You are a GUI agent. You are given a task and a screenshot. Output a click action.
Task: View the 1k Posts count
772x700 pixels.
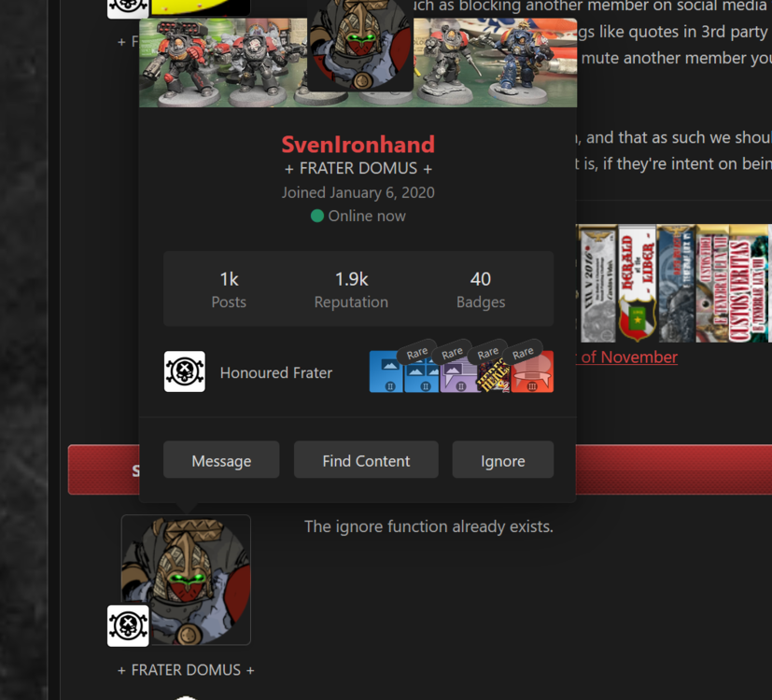tap(229, 289)
